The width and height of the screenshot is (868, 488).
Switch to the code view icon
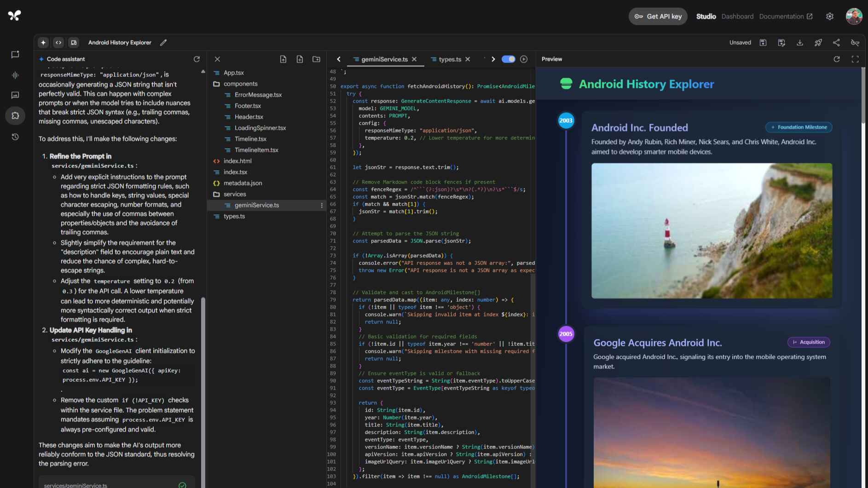click(58, 42)
